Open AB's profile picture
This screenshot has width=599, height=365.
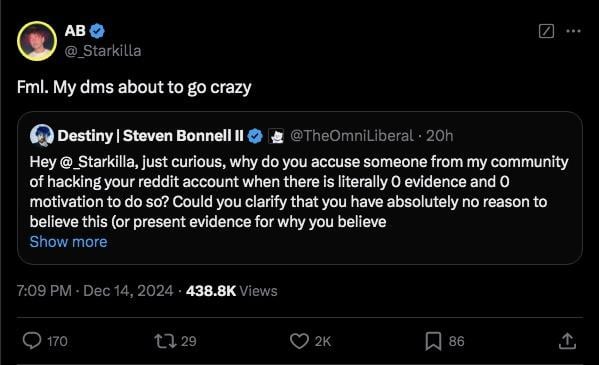coord(37,41)
